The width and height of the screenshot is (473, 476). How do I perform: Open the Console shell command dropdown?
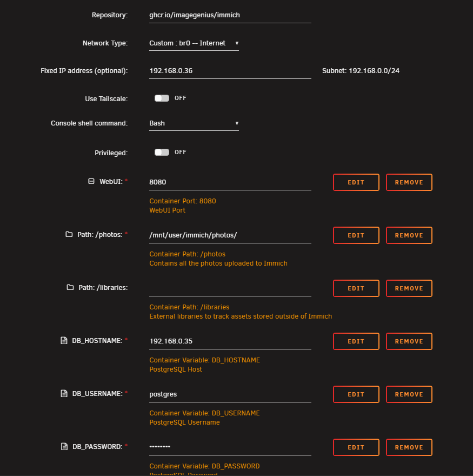[194, 123]
